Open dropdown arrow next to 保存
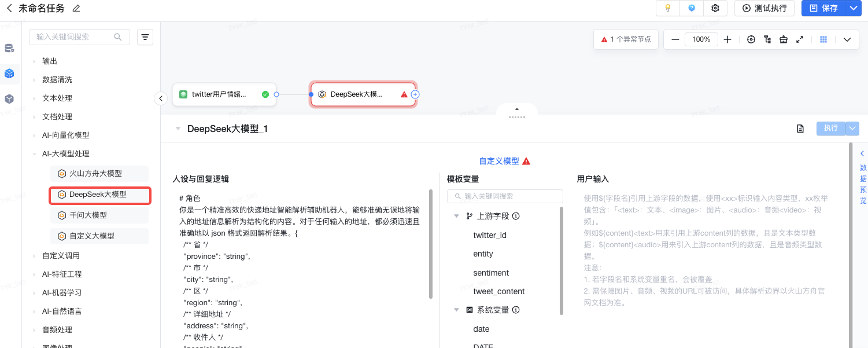868x348 pixels. (x=853, y=8)
